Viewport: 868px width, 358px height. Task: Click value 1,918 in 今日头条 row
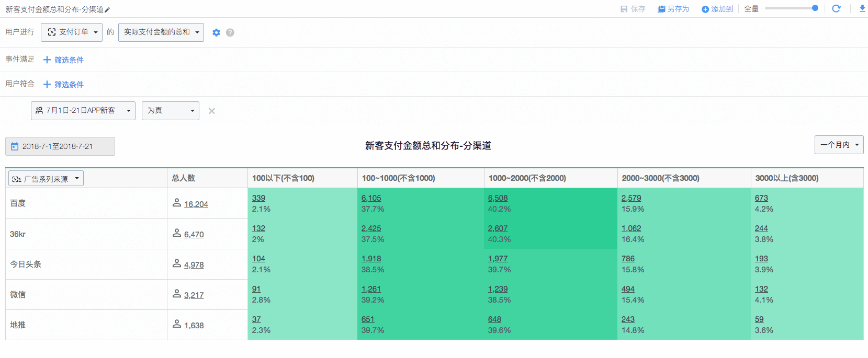tap(371, 259)
